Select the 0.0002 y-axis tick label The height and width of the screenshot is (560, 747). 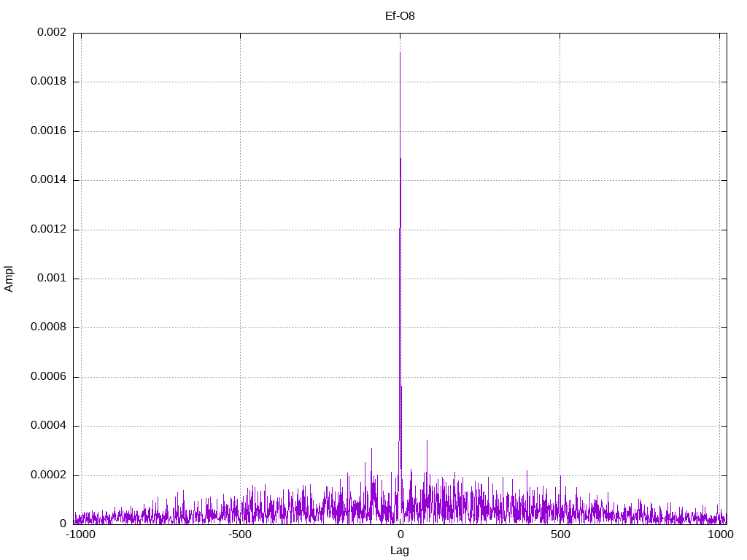(48, 475)
